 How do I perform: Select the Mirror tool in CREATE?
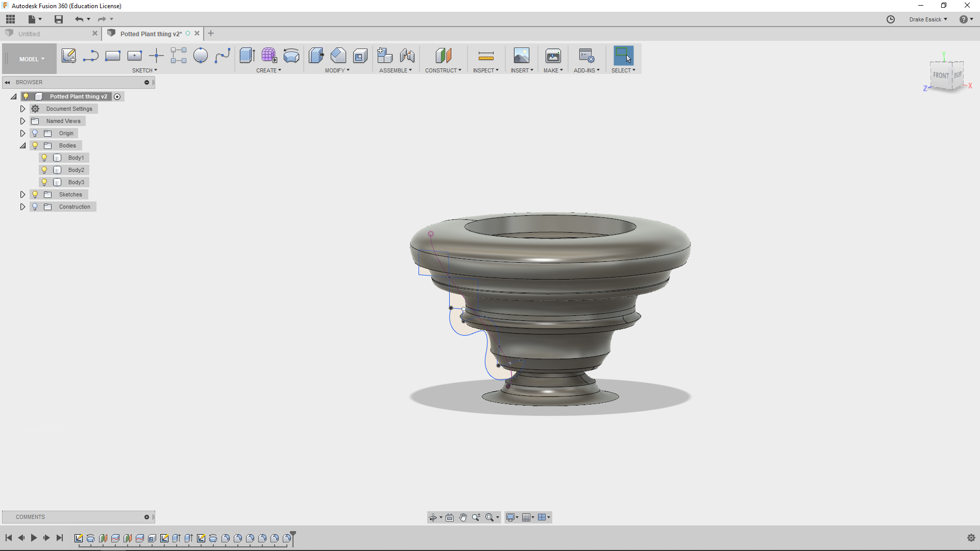(x=268, y=70)
